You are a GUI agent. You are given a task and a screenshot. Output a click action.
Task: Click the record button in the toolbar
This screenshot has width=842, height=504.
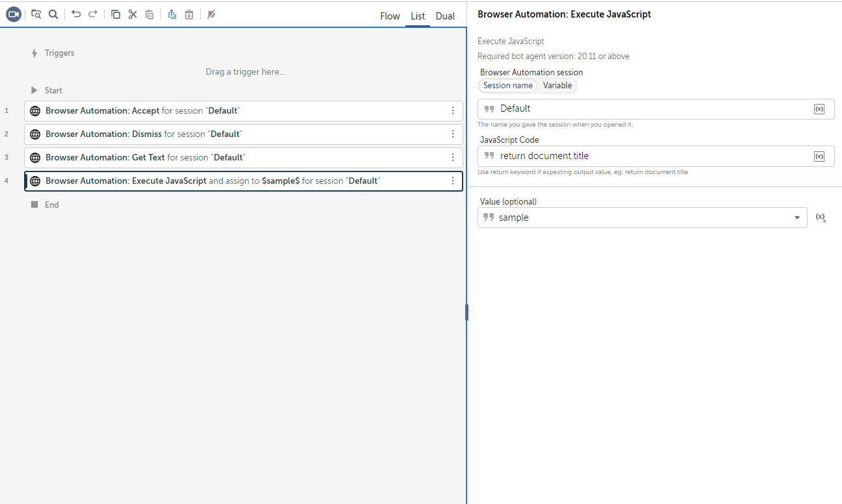click(14, 14)
